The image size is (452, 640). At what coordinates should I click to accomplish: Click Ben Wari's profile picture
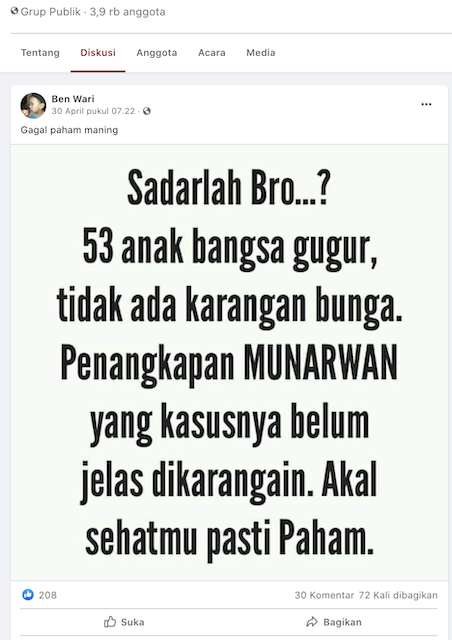tap(33, 105)
